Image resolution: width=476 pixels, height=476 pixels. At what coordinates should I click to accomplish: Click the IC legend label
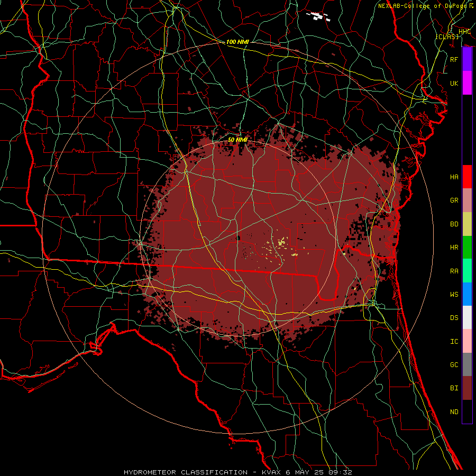[454, 342]
